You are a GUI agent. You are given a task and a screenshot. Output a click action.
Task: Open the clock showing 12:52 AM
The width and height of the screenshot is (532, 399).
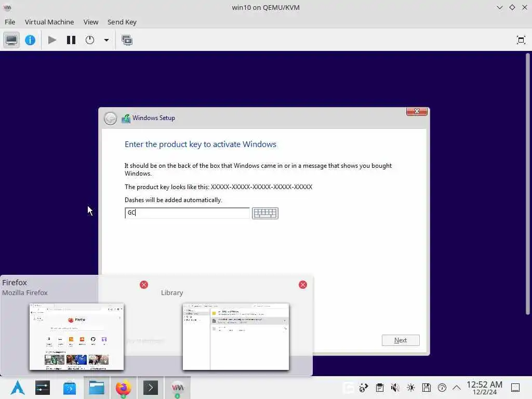[484, 388]
